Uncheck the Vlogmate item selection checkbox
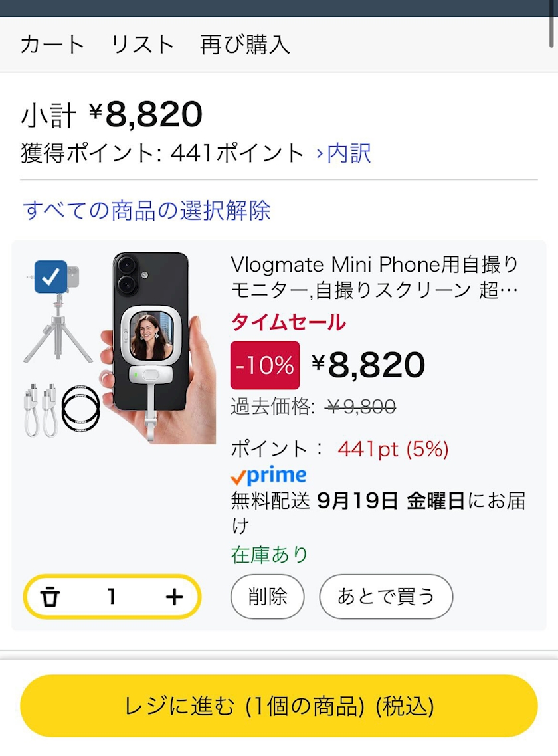 click(50, 277)
